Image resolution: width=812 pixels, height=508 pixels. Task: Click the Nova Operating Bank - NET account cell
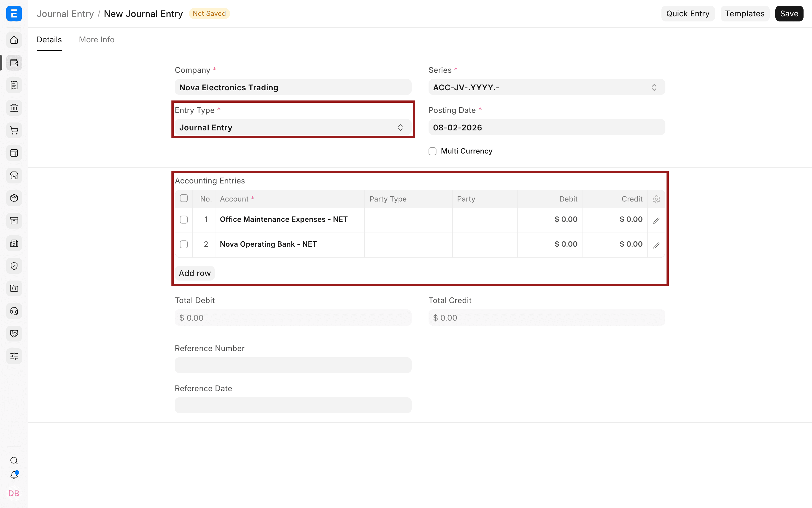[x=290, y=245]
